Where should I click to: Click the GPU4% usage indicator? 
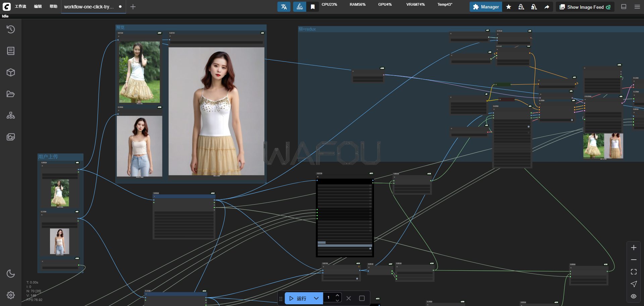[385, 5]
